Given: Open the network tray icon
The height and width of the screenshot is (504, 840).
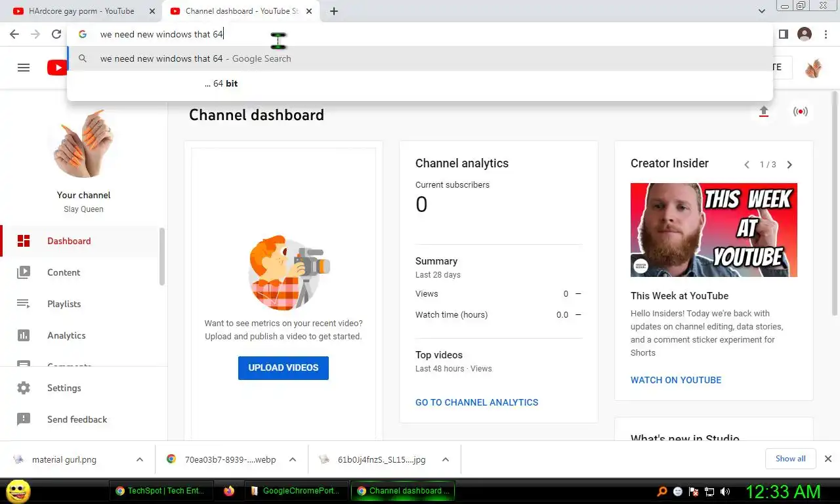Looking at the screenshot, I should coord(709,492).
